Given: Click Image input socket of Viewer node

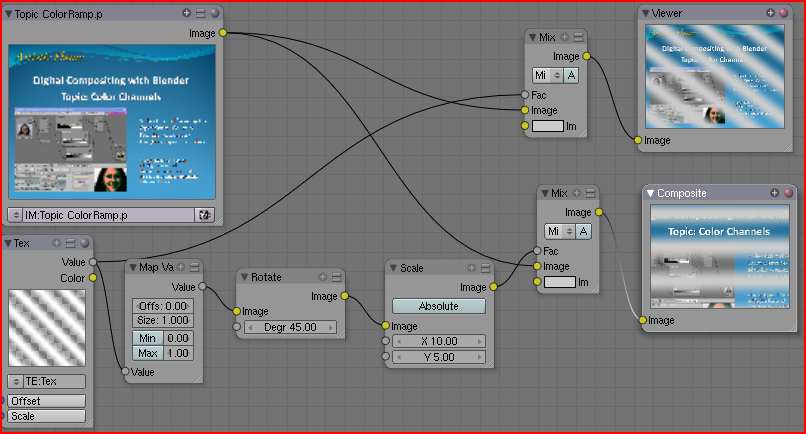Looking at the screenshot, I should coord(638,140).
